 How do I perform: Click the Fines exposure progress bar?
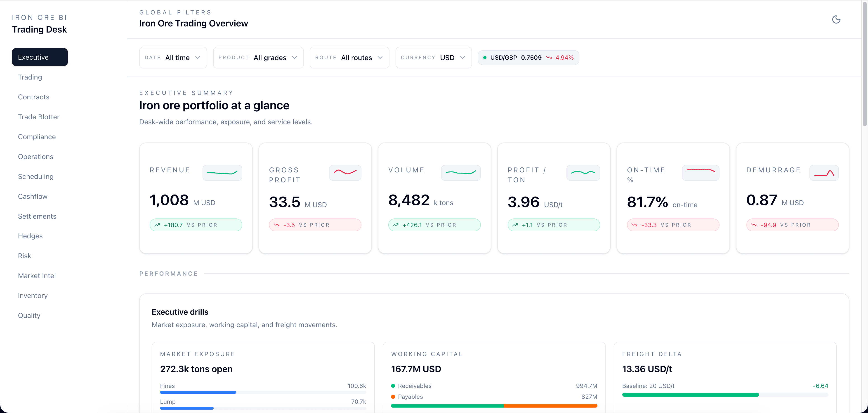[263, 392]
